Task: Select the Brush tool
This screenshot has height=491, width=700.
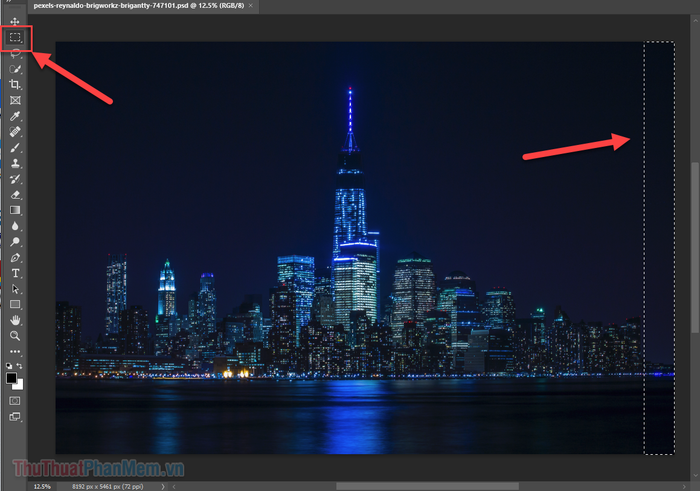Action: tap(15, 147)
